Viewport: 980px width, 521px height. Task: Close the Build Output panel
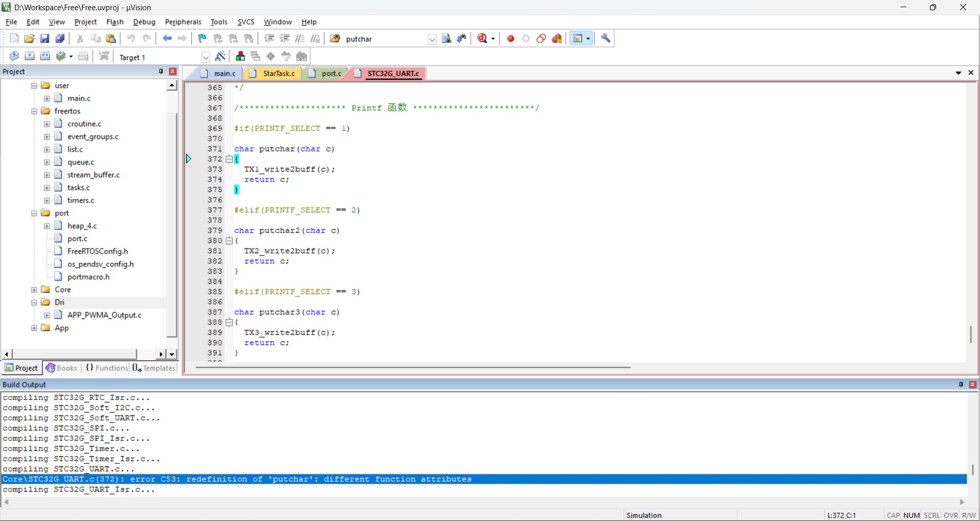(x=973, y=385)
